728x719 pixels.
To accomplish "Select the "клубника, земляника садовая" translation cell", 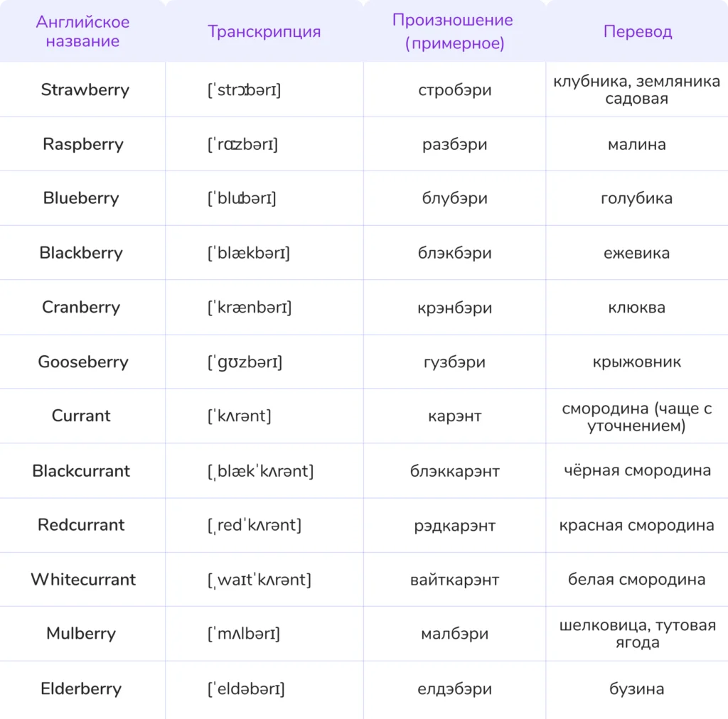I will [636, 90].
